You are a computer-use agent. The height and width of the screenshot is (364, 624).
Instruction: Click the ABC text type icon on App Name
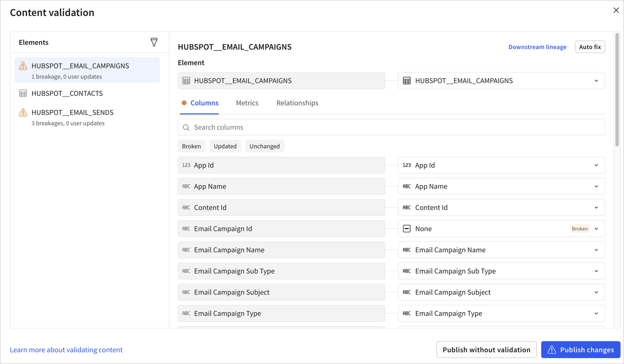(186, 186)
